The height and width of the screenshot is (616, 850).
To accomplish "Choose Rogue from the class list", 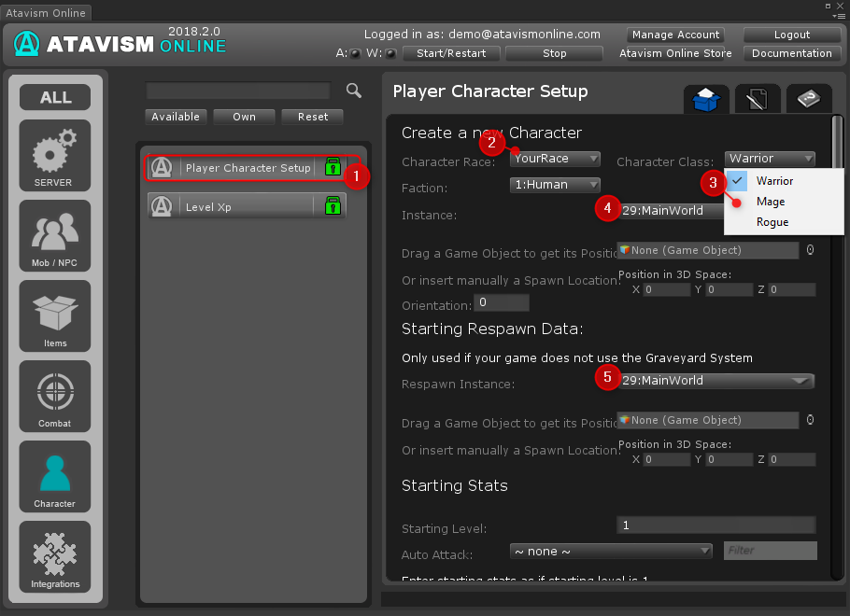I will click(x=772, y=222).
